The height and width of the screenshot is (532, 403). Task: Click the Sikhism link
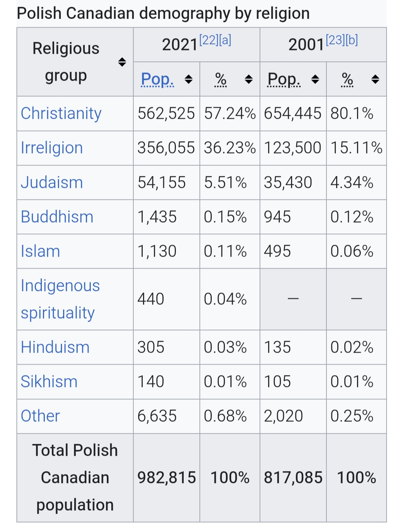coord(49,381)
